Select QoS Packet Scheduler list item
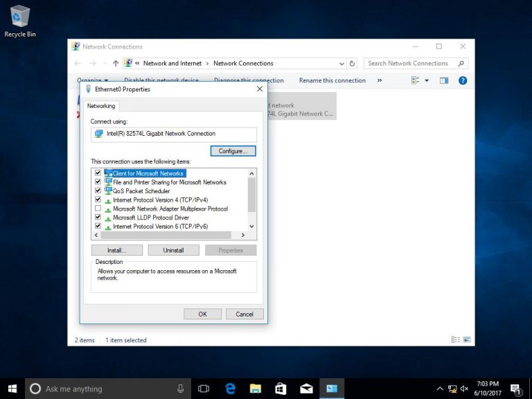The width and height of the screenshot is (532, 399). pos(141,191)
